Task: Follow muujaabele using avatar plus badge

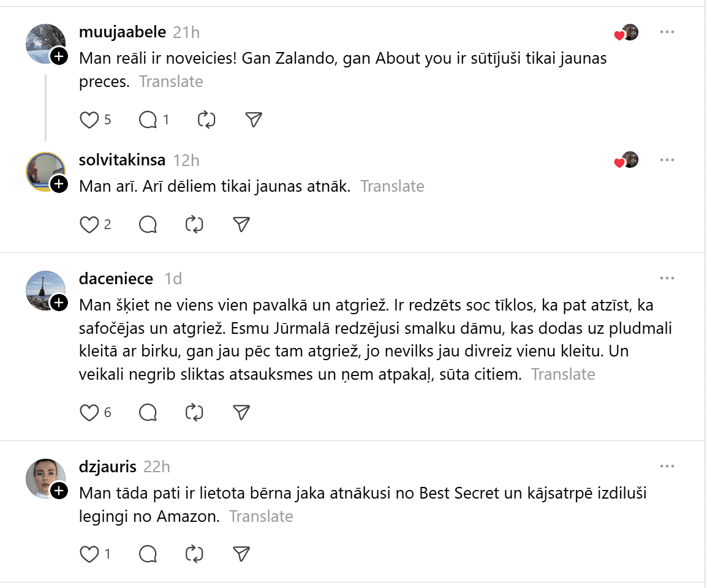Action: (59, 57)
